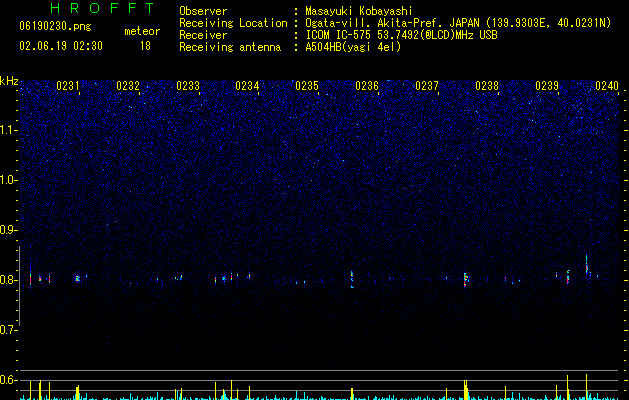
Task: Click the tall meteor echo after 0239
Action: point(586,264)
